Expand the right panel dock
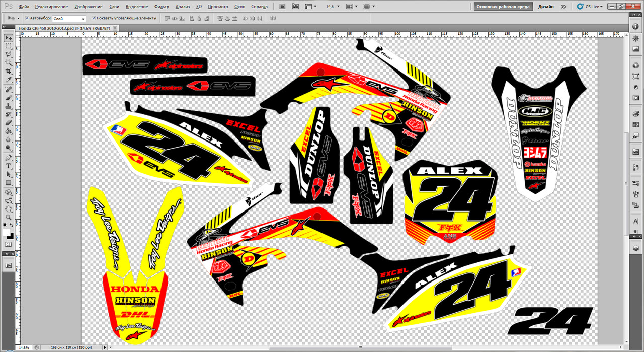 (634, 16)
